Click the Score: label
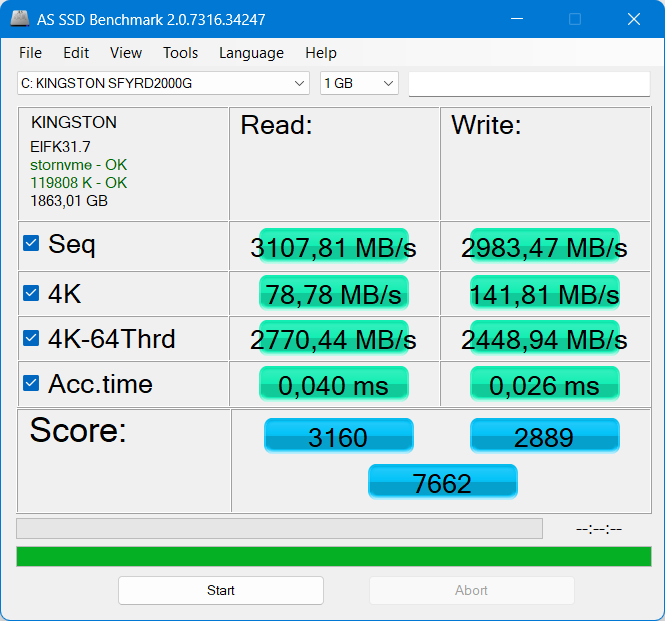This screenshot has width=665, height=621. (78, 430)
